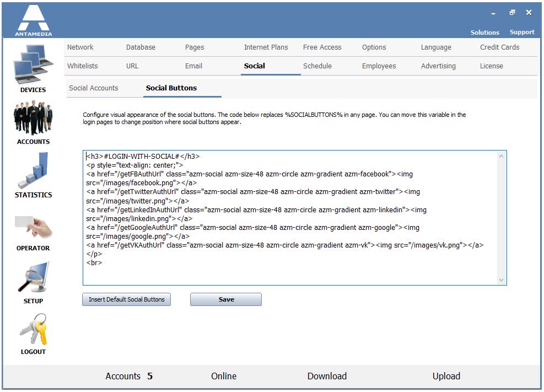Click the STATISTICS sidebar label
This screenshot has height=392, width=544.
click(33, 195)
